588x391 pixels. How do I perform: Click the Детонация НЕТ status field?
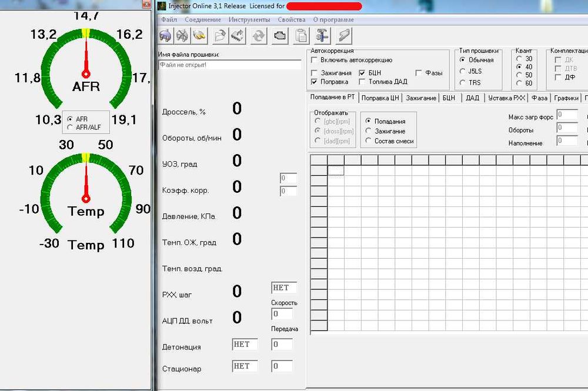click(x=245, y=344)
